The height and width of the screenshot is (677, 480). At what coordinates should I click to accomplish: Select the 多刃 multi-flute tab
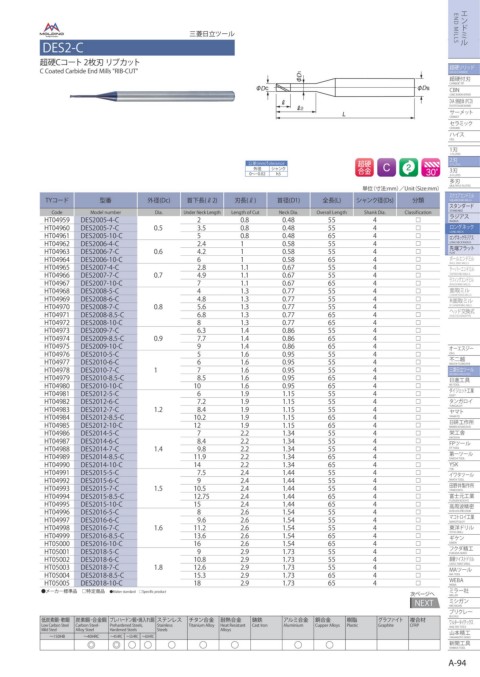point(464,183)
